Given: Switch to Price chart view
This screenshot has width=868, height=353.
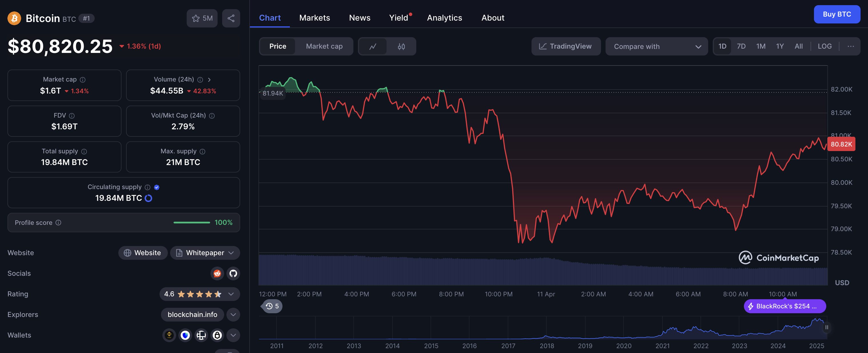Looking at the screenshot, I should tap(278, 46).
